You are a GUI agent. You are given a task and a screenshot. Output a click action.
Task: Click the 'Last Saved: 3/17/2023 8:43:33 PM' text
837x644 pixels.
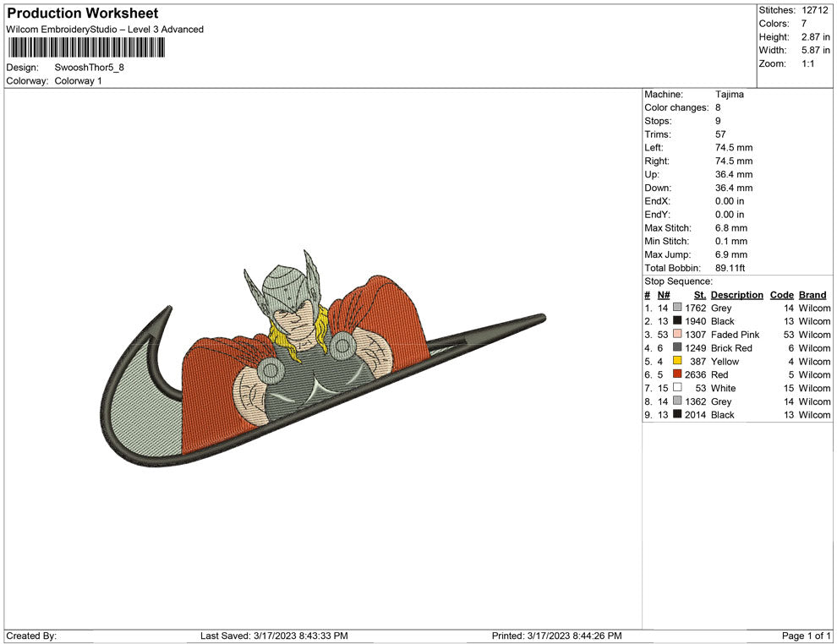point(274,636)
